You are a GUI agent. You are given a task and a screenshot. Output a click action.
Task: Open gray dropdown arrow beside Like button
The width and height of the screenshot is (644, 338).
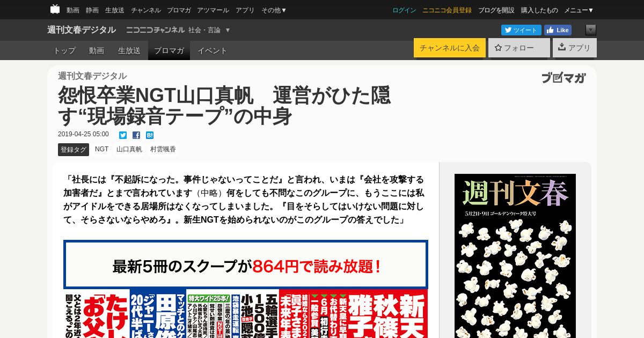point(591,30)
